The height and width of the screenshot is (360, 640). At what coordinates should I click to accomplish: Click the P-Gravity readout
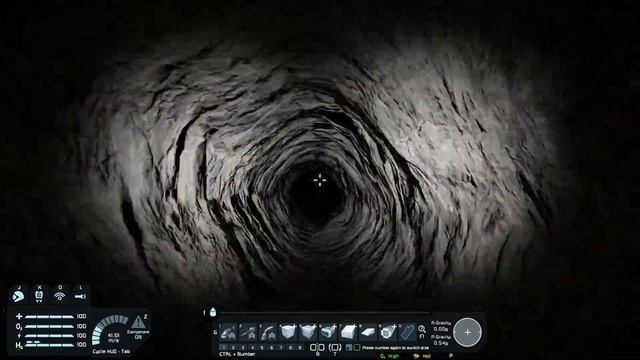click(441, 340)
